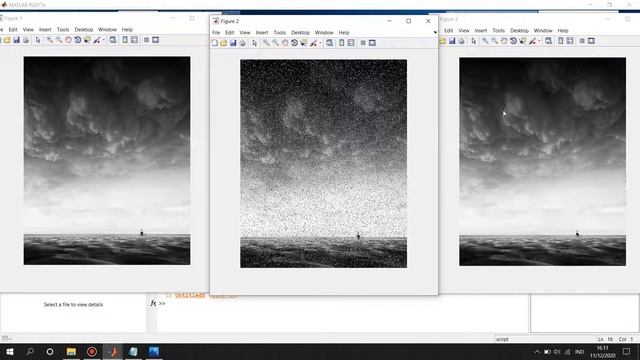640x360 pixels.
Task: Open the Windows notification center
Action: [x=627, y=351]
